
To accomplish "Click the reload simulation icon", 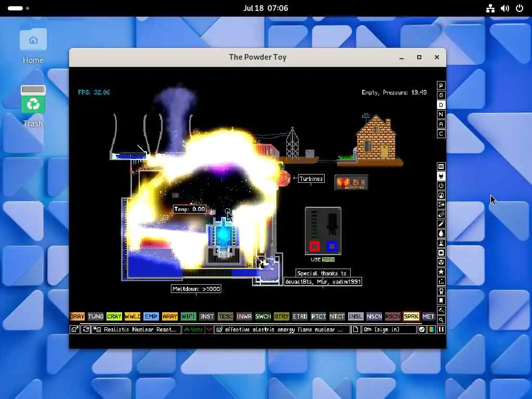I will [x=86, y=329].
